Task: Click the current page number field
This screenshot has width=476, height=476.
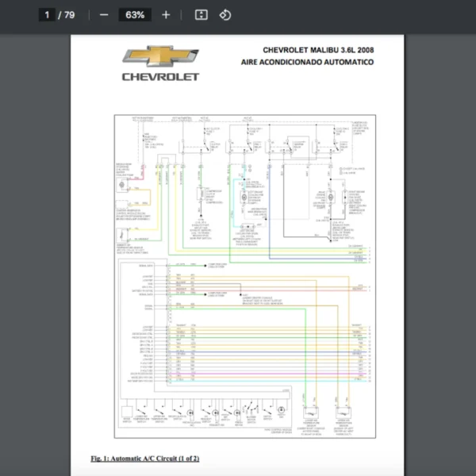Action: pos(47,15)
